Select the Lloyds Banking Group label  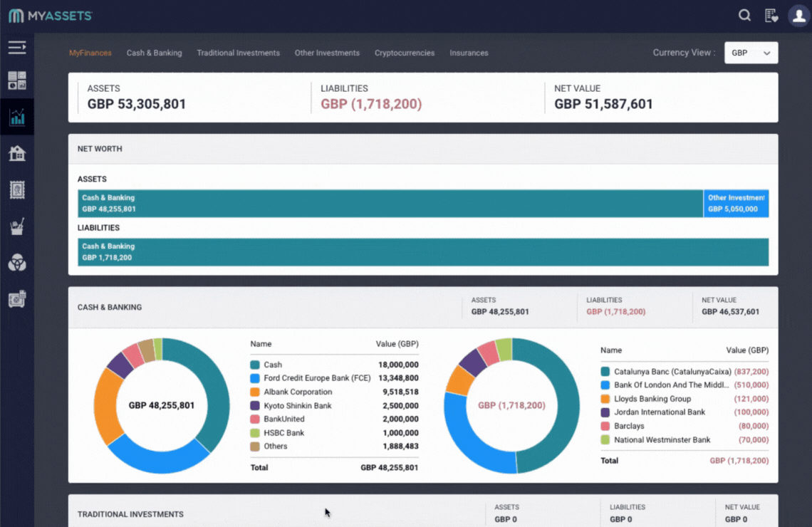click(652, 399)
